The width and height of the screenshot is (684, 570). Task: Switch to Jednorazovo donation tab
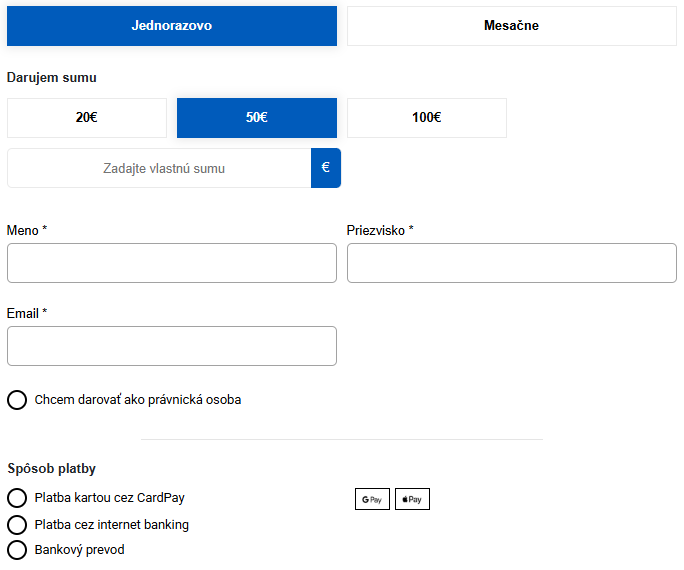coord(172,26)
